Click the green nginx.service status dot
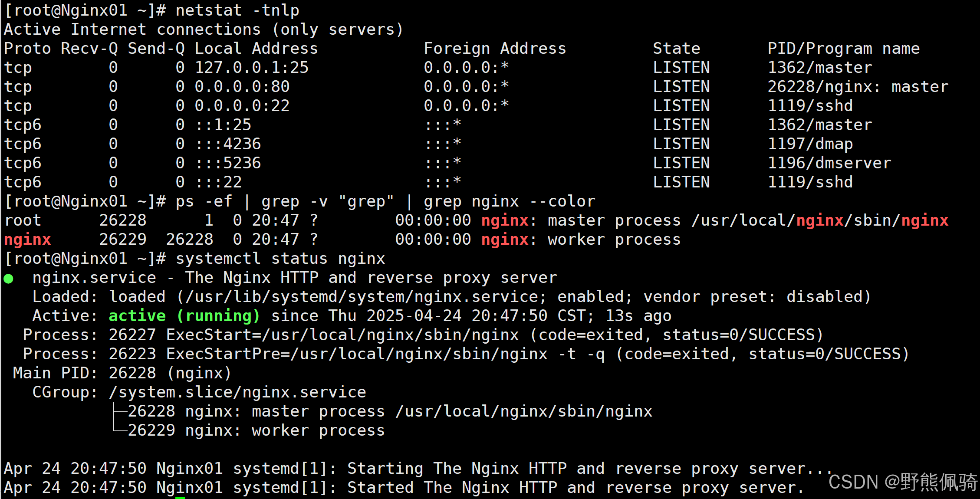 9,279
